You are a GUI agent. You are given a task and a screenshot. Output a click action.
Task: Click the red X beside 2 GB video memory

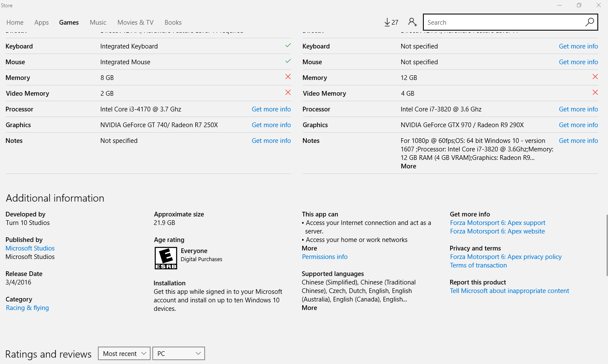(x=288, y=92)
